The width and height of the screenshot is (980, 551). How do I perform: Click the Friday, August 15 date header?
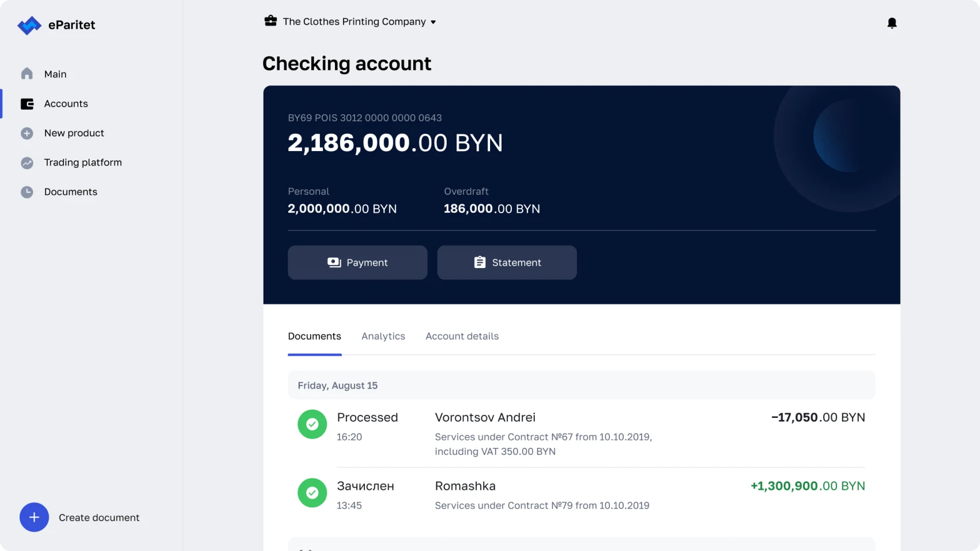tap(581, 385)
